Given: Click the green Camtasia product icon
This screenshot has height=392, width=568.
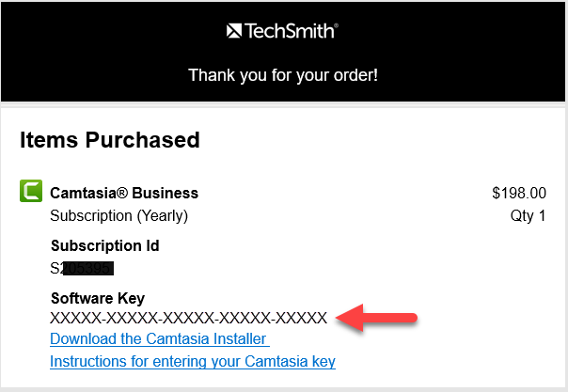Looking at the screenshot, I should coord(30,193).
